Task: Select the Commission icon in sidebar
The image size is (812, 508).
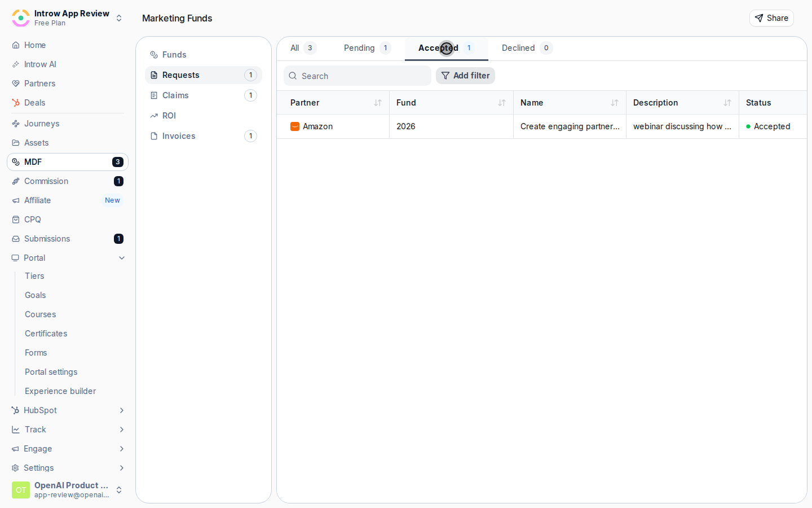Action: 16,181
